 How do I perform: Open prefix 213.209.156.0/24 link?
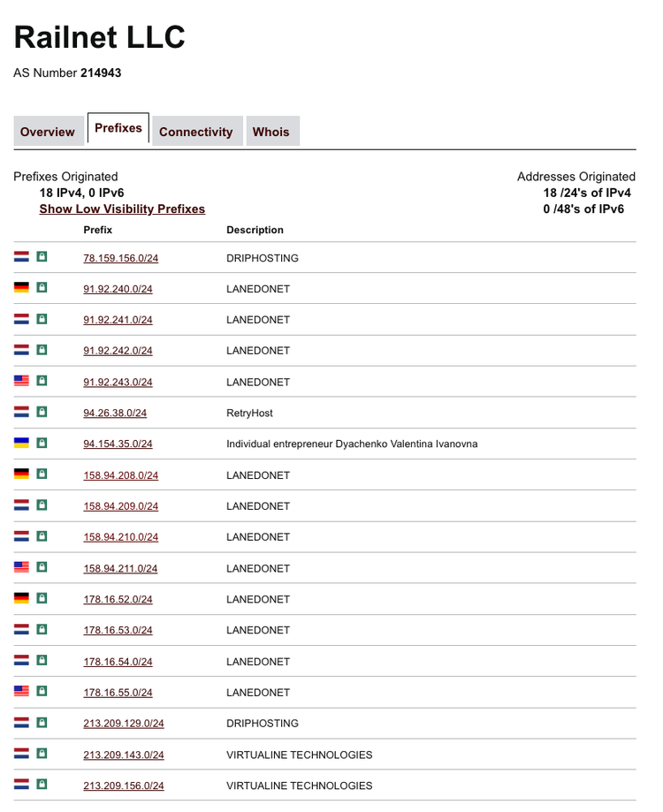tap(123, 785)
